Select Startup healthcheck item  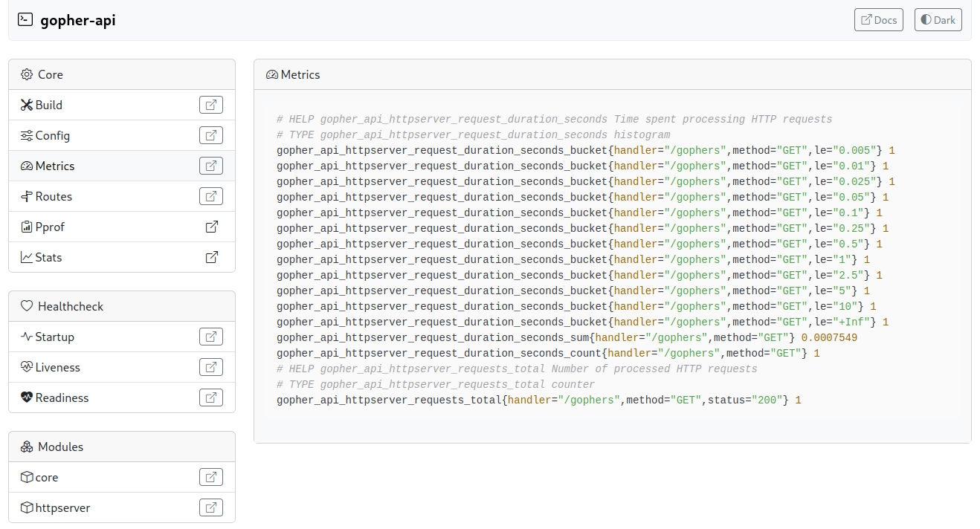click(122, 337)
